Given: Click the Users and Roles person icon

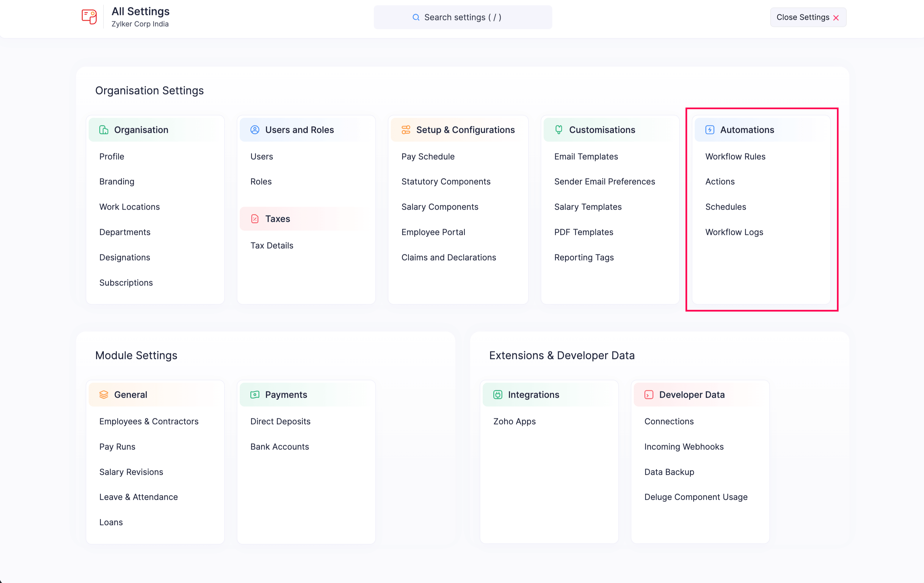Looking at the screenshot, I should click(255, 130).
